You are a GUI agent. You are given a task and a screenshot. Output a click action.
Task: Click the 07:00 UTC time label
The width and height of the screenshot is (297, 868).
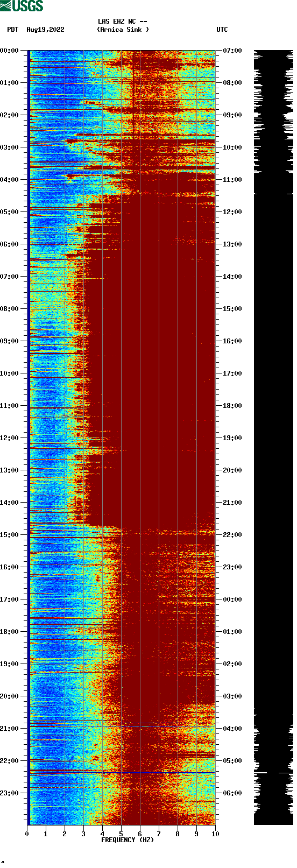point(232,51)
